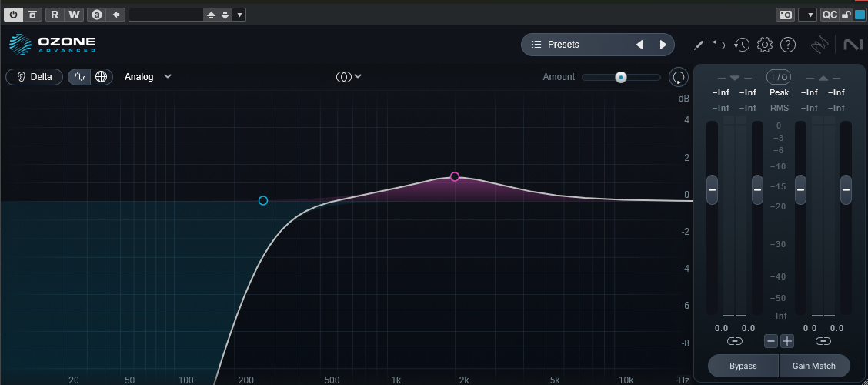
Task: Open host preset dropdown triangle
Action: pyautogui.click(x=239, y=15)
